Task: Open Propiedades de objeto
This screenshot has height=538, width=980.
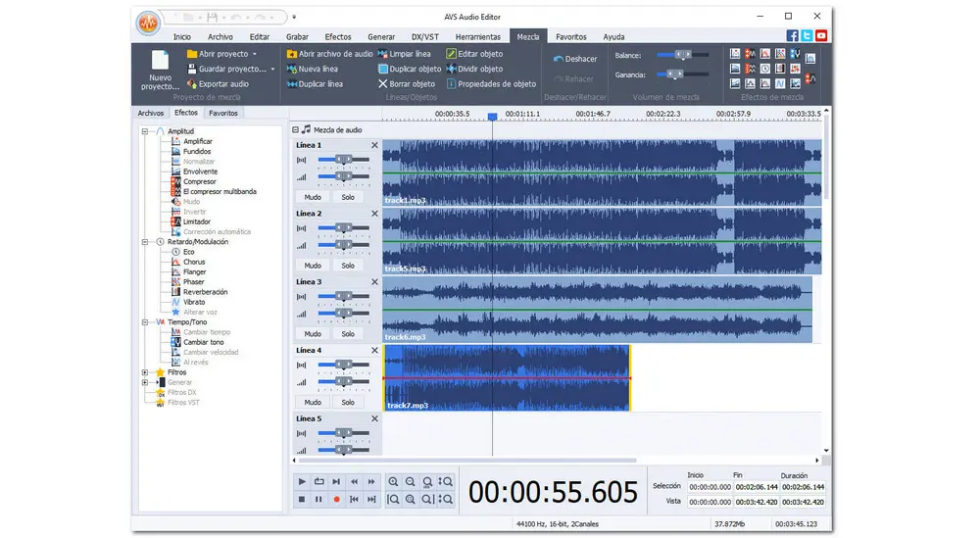Action: [x=491, y=83]
